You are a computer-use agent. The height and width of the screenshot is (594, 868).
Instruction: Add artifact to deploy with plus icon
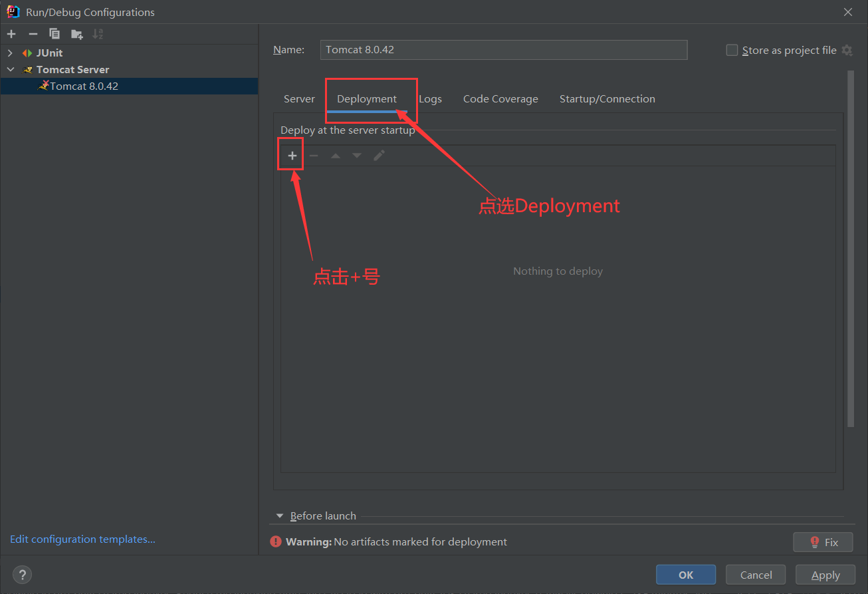coord(292,156)
